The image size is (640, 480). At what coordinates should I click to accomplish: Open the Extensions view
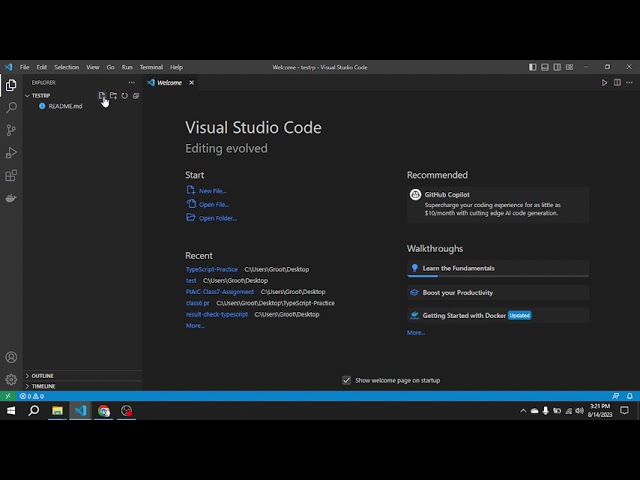[x=11, y=176]
